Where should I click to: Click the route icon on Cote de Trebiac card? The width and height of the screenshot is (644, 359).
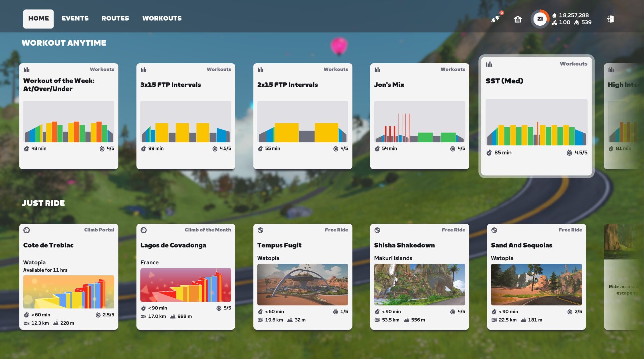(x=26, y=230)
